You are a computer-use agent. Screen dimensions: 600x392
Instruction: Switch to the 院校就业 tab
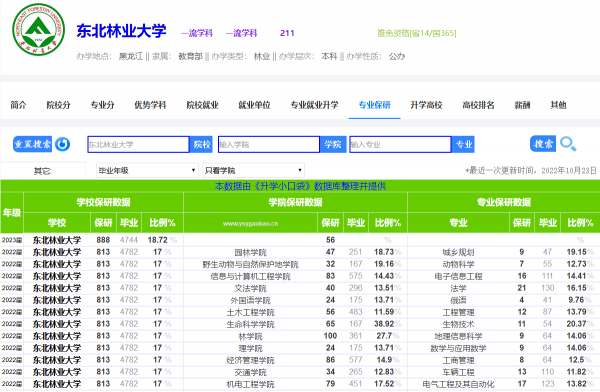(202, 105)
